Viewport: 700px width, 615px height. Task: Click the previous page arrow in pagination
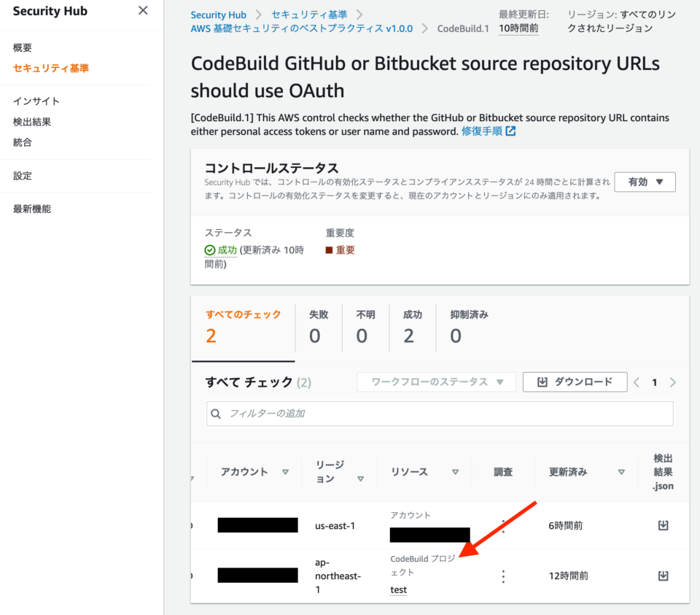point(637,382)
